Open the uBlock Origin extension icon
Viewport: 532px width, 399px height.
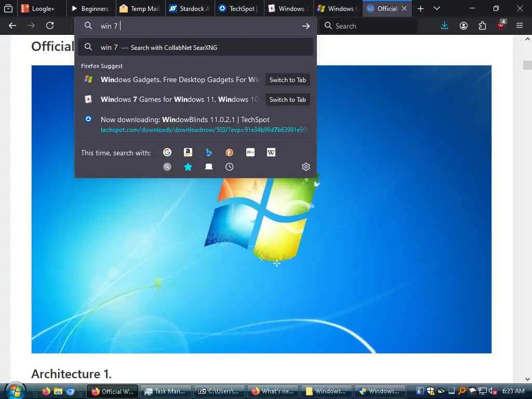501,25
